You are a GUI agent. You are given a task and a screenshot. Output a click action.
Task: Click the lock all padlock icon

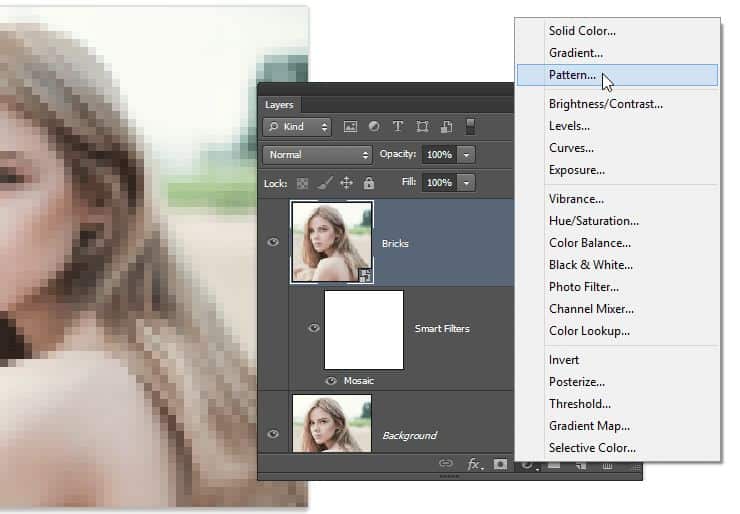pyautogui.click(x=369, y=183)
